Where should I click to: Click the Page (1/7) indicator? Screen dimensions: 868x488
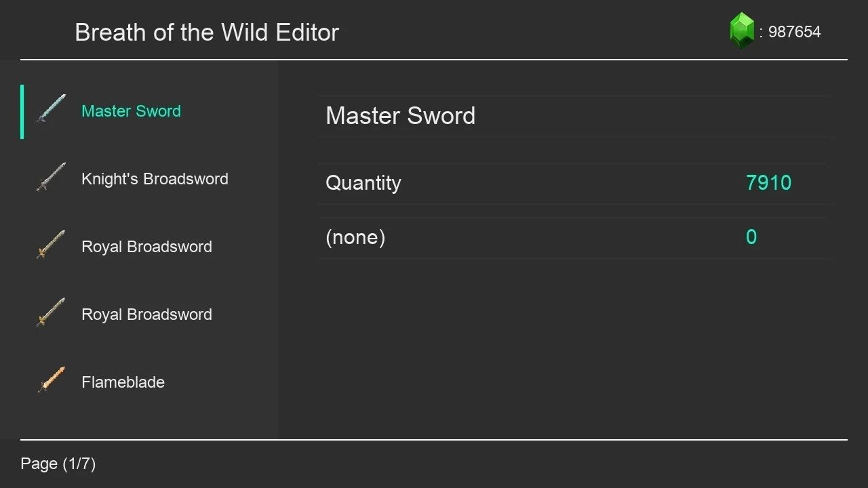click(x=58, y=464)
